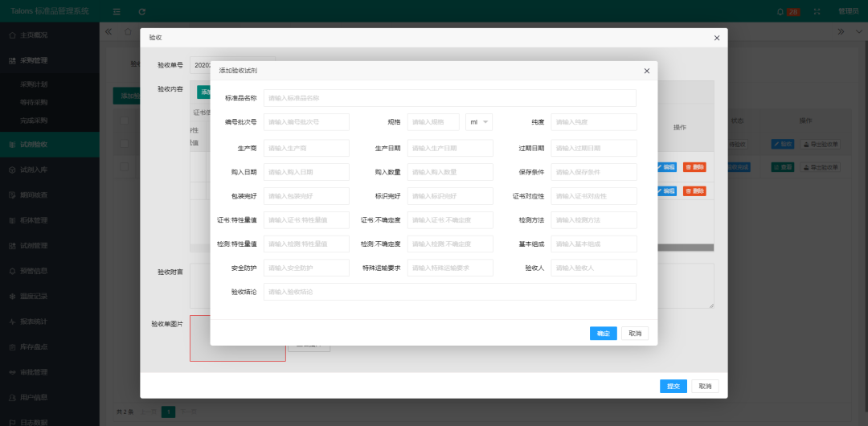Toggle the sidebar with the hamburger icon

[x=117, y=11]
